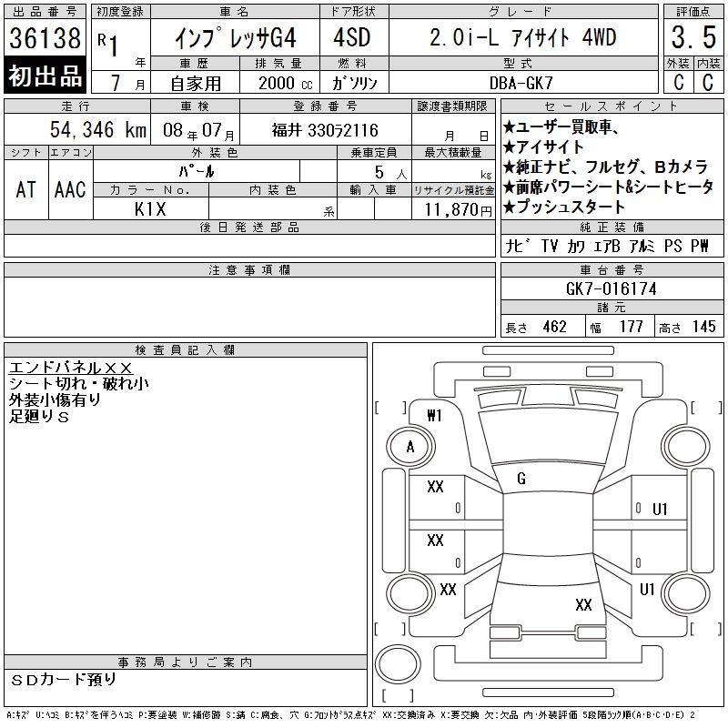Click inspector note エンドパネルXX
This screenshot has width=728, height=728.
(71, 368)
